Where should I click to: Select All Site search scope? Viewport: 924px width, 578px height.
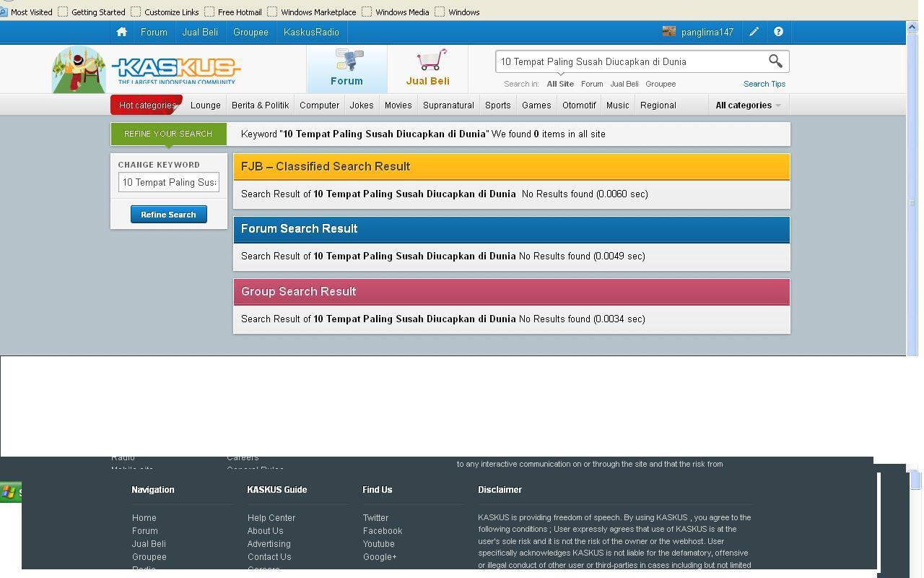tap(560, 84)
